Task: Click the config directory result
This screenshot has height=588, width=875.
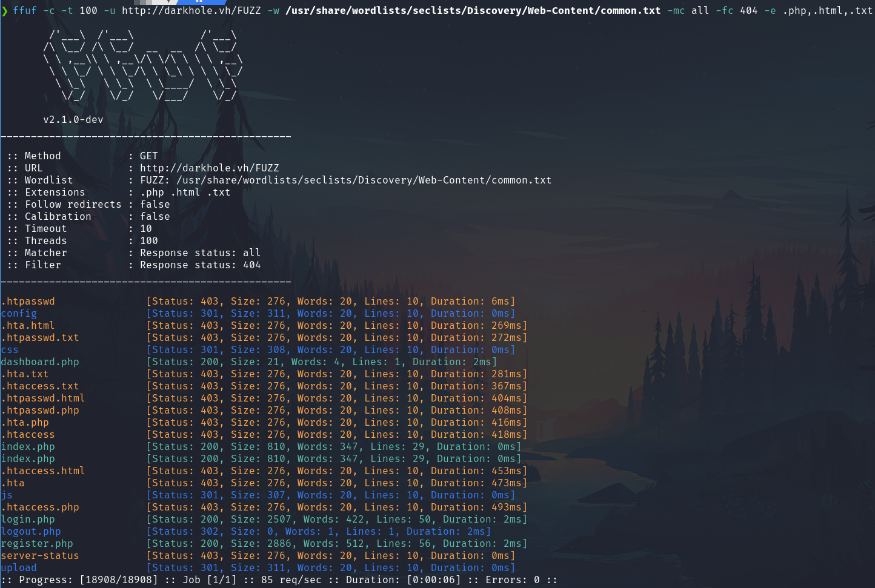Action: [x=19, y=314]
